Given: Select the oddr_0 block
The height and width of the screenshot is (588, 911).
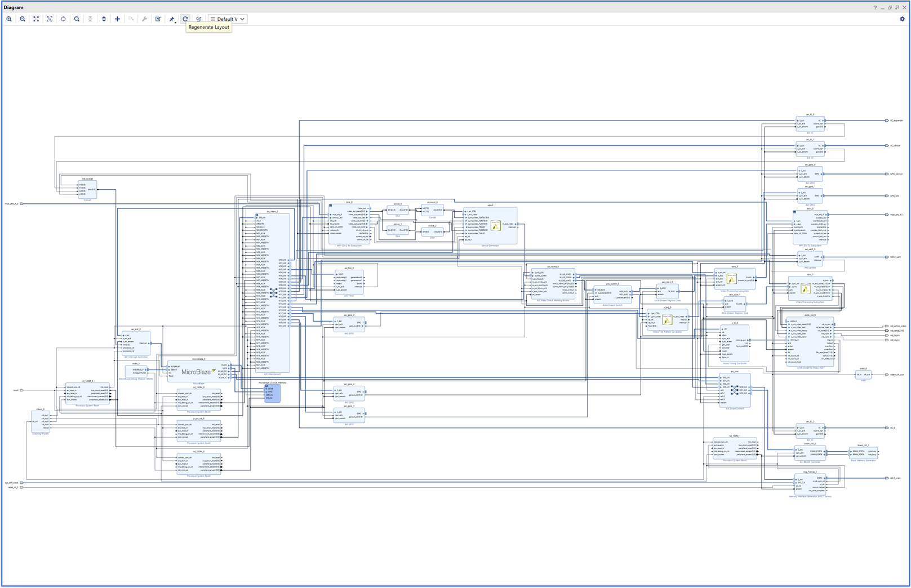Looking at the screenshot, I should (863, 375).
